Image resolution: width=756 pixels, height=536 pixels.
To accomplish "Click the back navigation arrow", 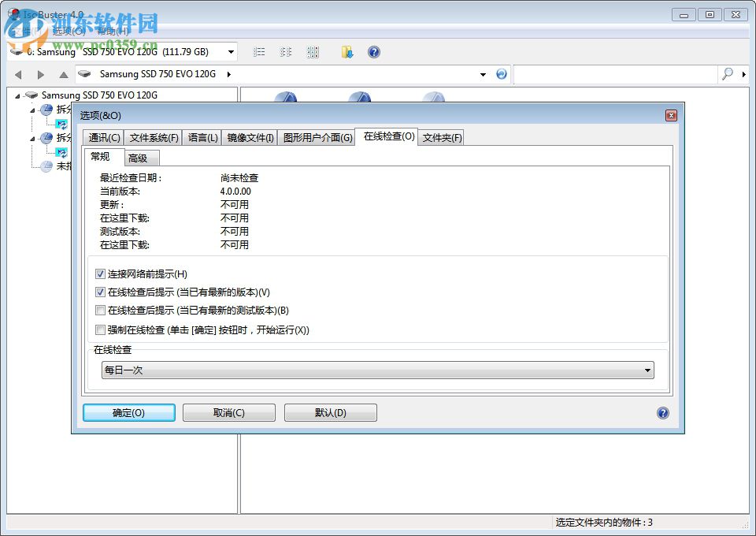I will pyautogui.click(x=17, y=73).
